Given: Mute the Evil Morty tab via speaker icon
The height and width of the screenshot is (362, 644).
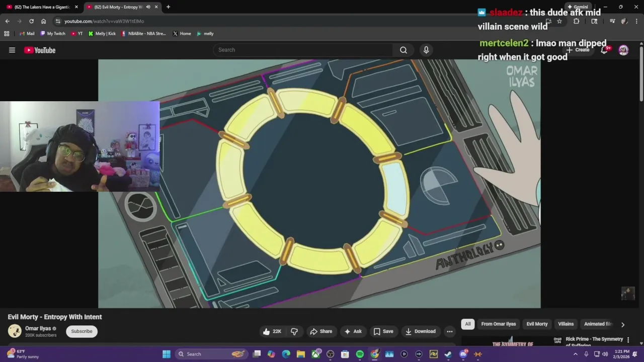Looking at the screenshot, I should (148, 7).
